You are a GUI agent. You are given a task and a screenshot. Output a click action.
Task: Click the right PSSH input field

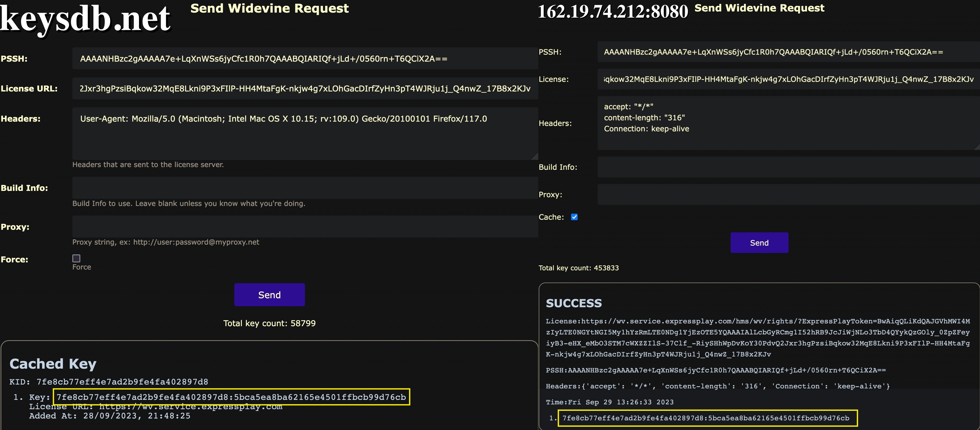tap(788, 52)
